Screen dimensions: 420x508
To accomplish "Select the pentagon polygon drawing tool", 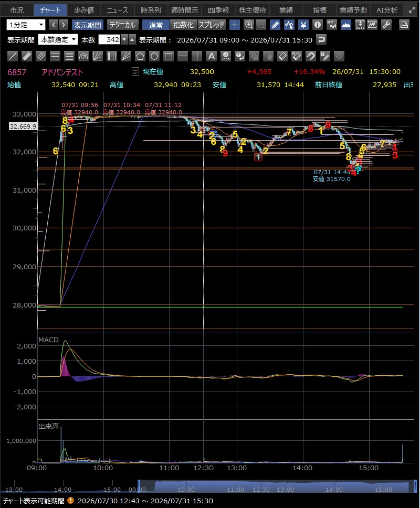I will [x=140, y=56].
